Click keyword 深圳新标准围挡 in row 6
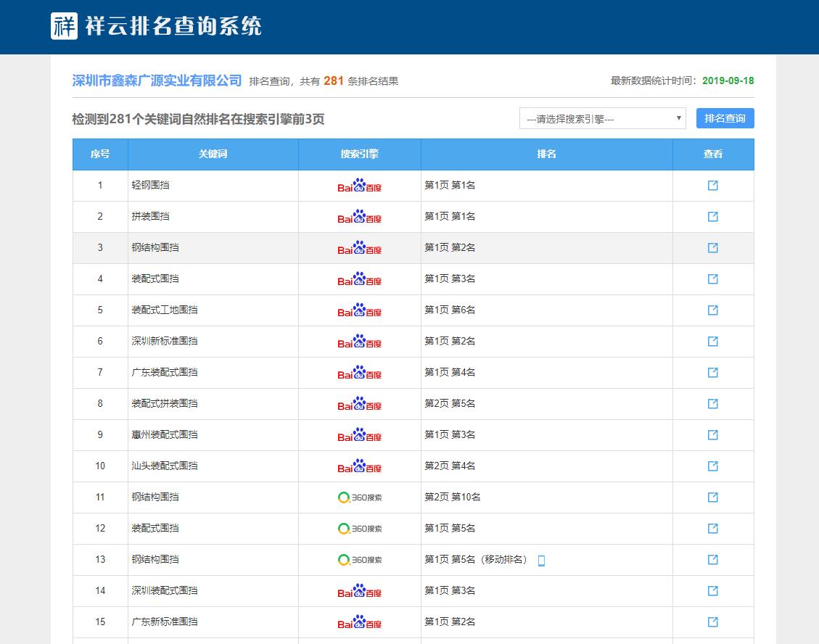The image size is (819, 644). coord(164,342)
